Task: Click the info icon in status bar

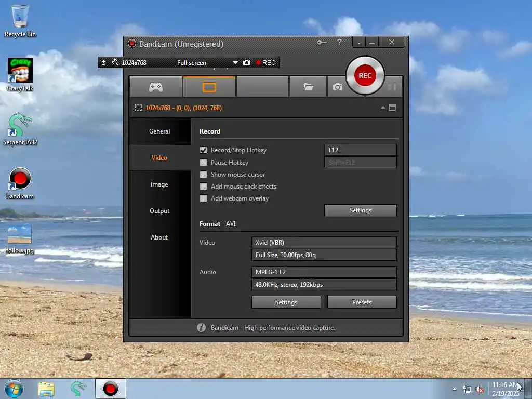Action: 201,327
